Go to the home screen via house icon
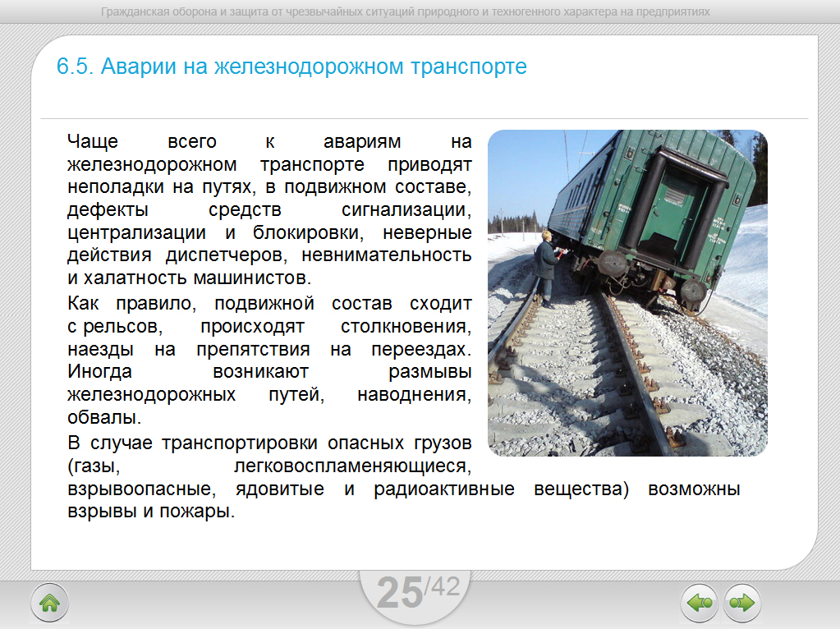The width and height of the screenshot is (840, 629). [x=49, y=604]
